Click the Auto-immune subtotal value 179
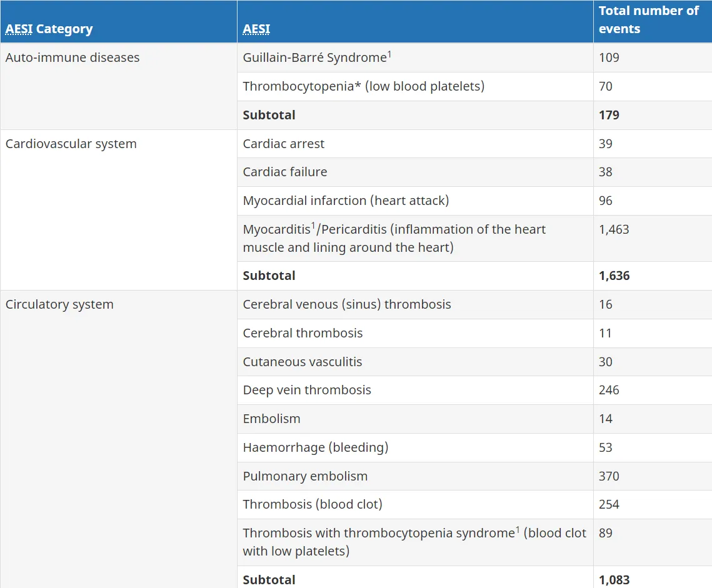The width and height of the screenshot is (712, 588). pos(609,116)
